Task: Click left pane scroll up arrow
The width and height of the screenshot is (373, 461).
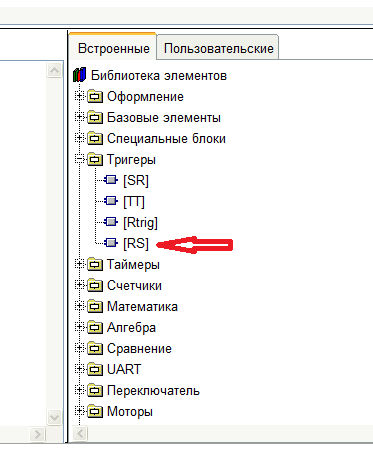Action: click(54, 70)
